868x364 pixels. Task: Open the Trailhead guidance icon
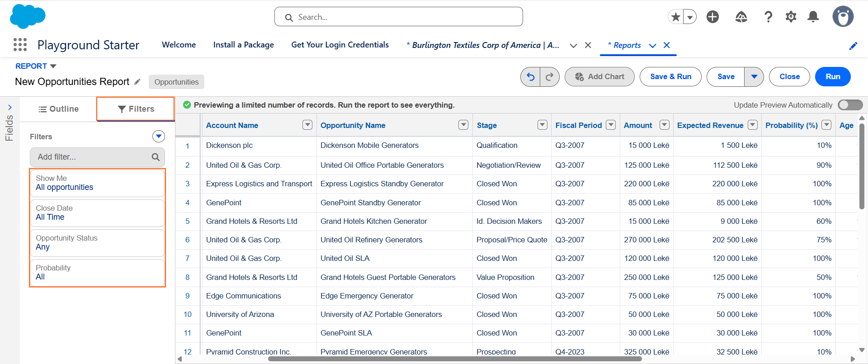(741, 17)
